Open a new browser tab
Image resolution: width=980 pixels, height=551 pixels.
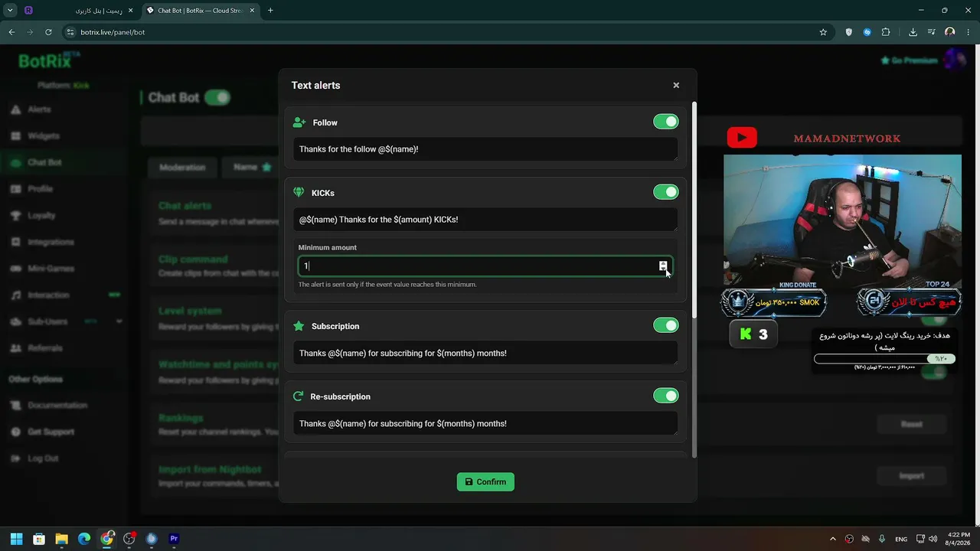[270, 11]
